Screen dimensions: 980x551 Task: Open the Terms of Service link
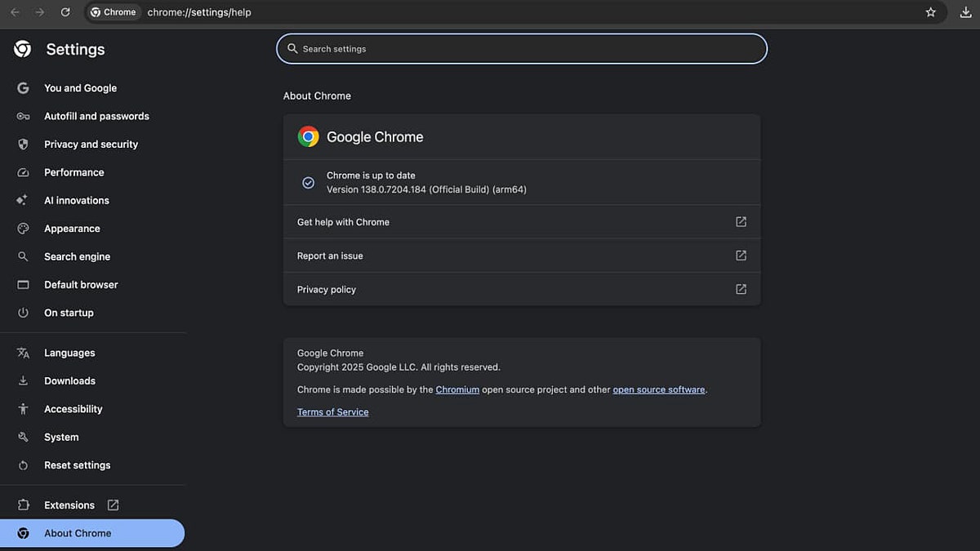332,412
